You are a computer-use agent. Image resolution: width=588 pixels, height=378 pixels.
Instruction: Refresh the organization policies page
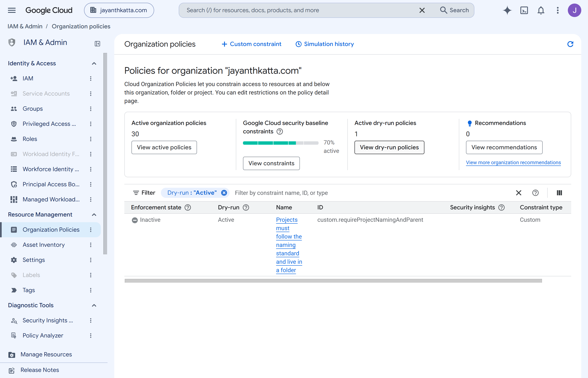[570, 44]
